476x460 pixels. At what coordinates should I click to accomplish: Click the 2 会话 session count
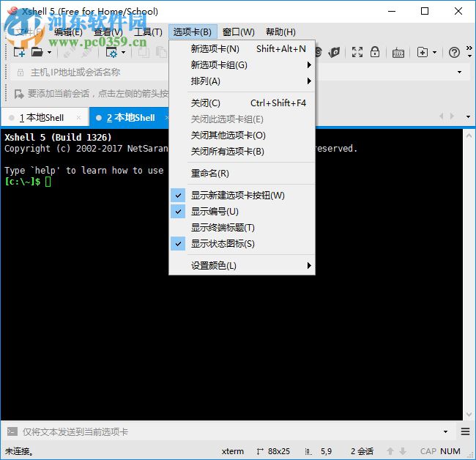click(362, 451)
